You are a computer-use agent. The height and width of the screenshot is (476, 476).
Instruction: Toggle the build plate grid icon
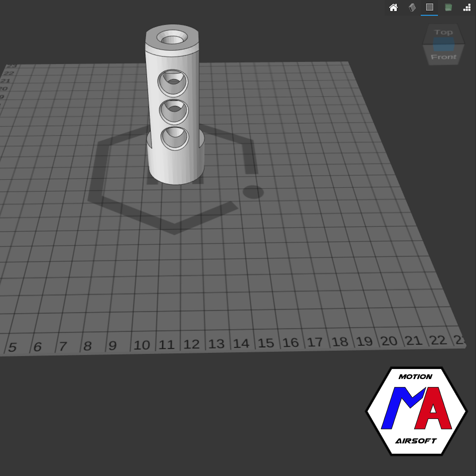[x=429, y=7]
